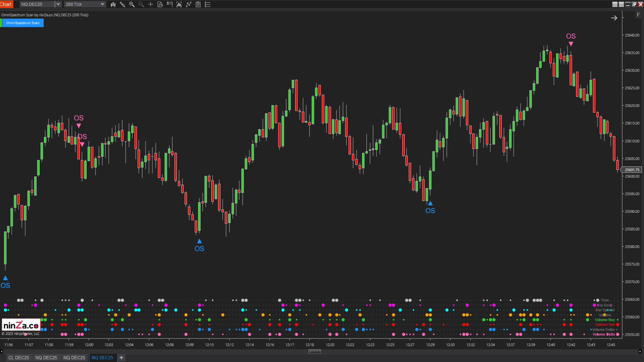Add a new chart tab

(x=121, y=358)
